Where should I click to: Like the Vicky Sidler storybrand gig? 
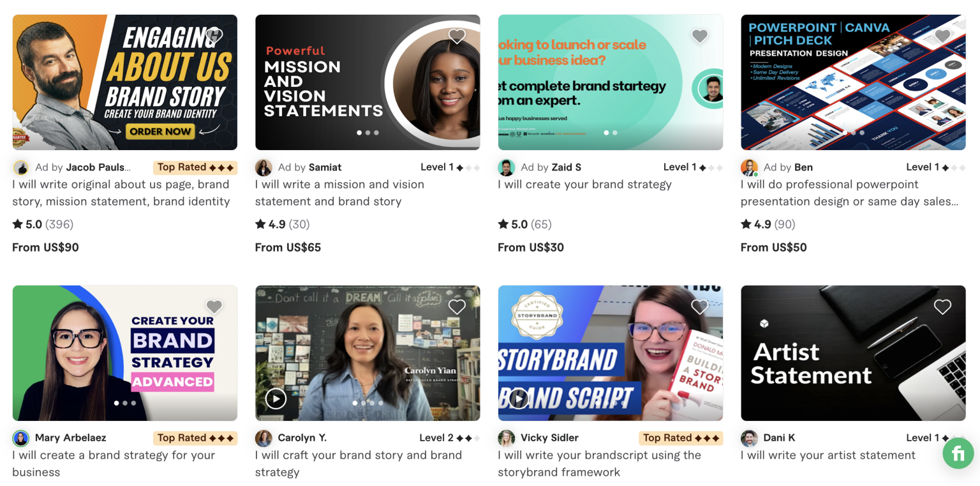[x=700, y=307]
